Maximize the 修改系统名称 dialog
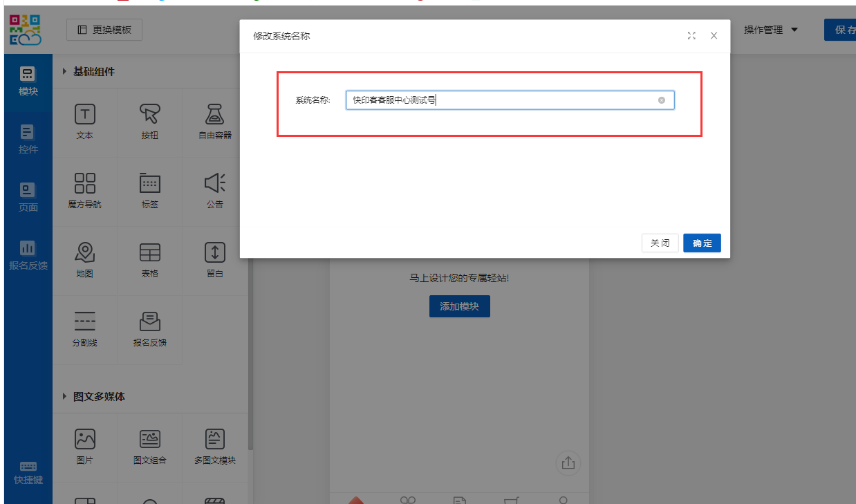This screenshot has width=856, height=504. point(691,36)
